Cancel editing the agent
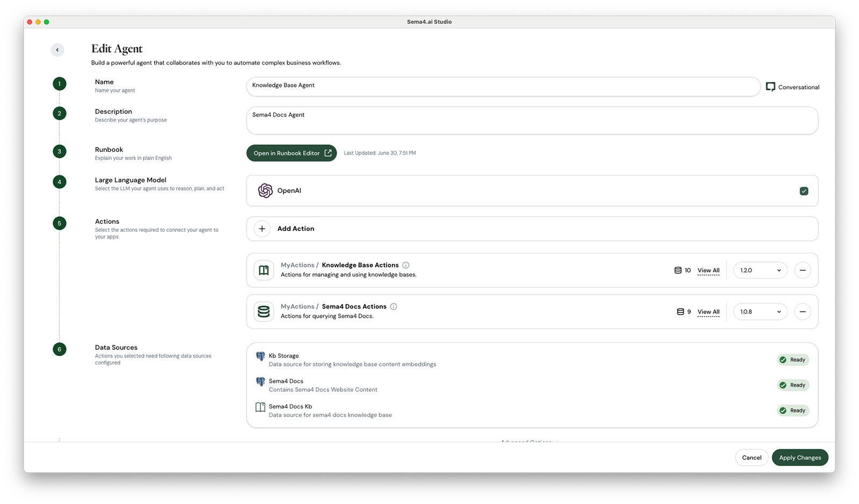This screenshot has height=504, width=859. [x=751, y=458]
